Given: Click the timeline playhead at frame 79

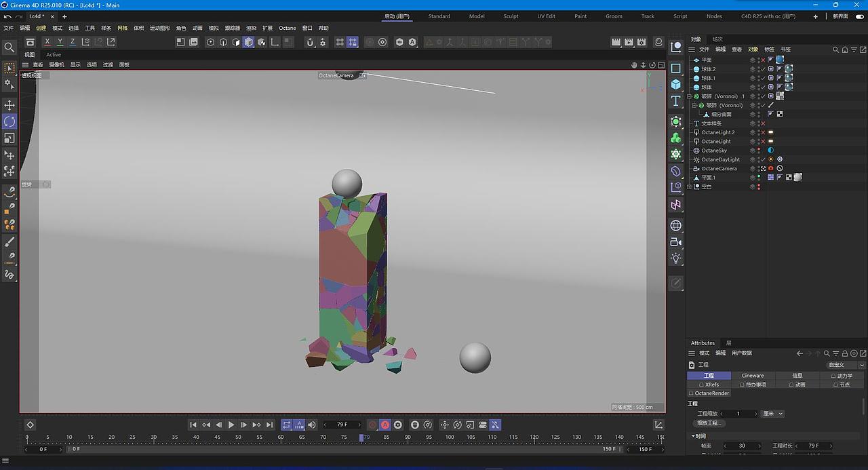Looking at the screenshot, I should (362, 437).
